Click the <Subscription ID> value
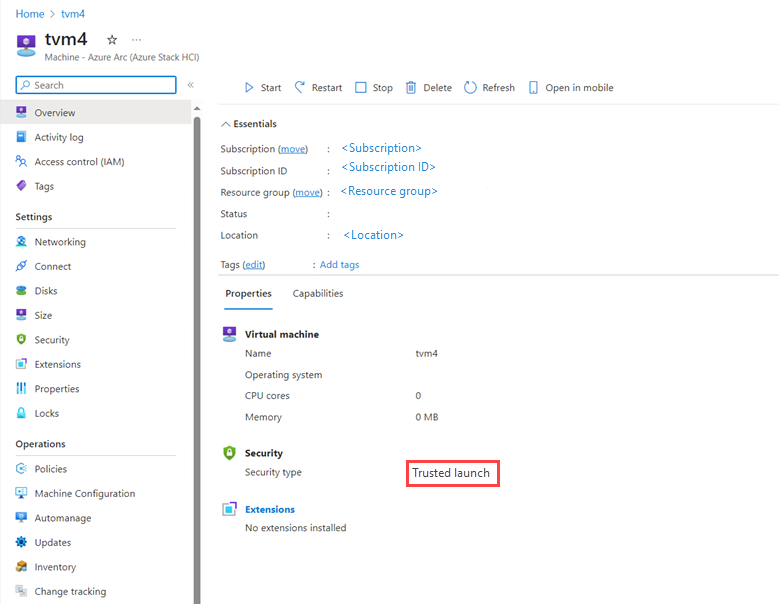The width and height of the screenshot is (779, 604). pyautogui.click(x=389, y=167)
